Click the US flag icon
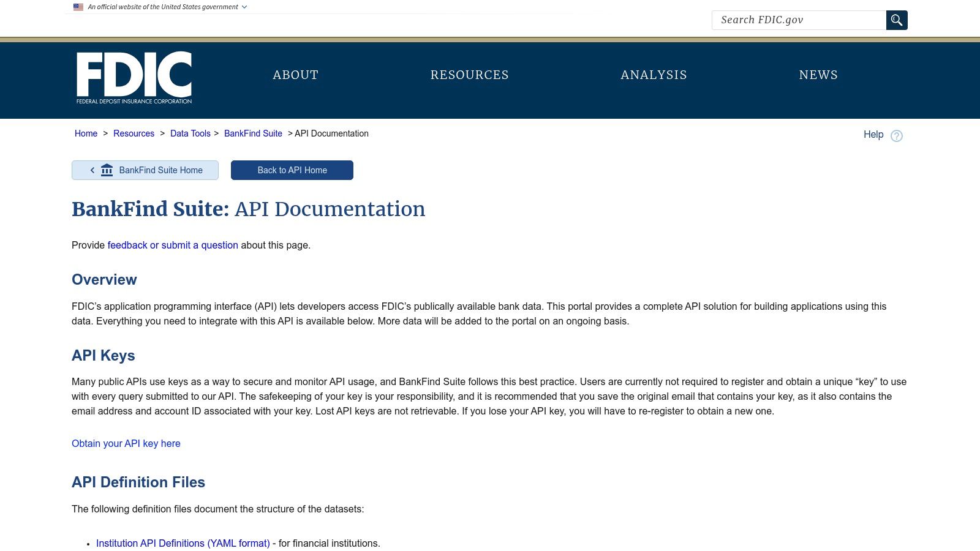980x551 pixels. [x=78, y=7]
